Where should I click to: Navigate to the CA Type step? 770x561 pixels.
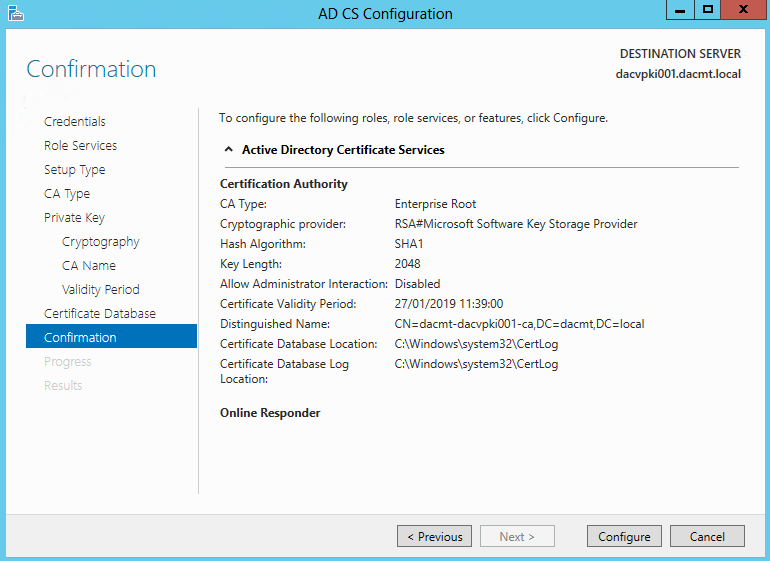pyautogui.click(x=67, y=194)
